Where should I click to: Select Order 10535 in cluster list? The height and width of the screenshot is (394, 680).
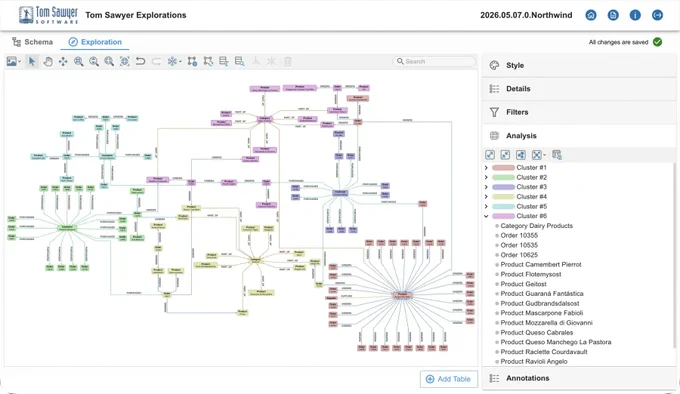coord(519,245)
